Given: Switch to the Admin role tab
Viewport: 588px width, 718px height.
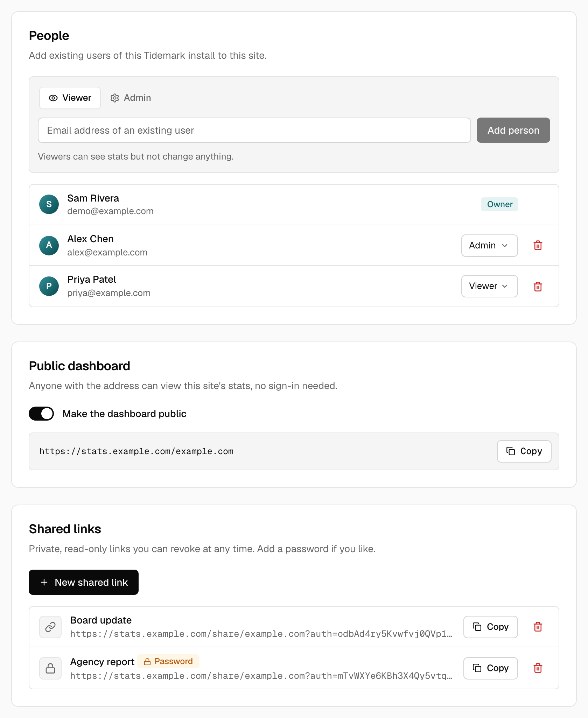Looking at the screenshot, I should point(131,98).
